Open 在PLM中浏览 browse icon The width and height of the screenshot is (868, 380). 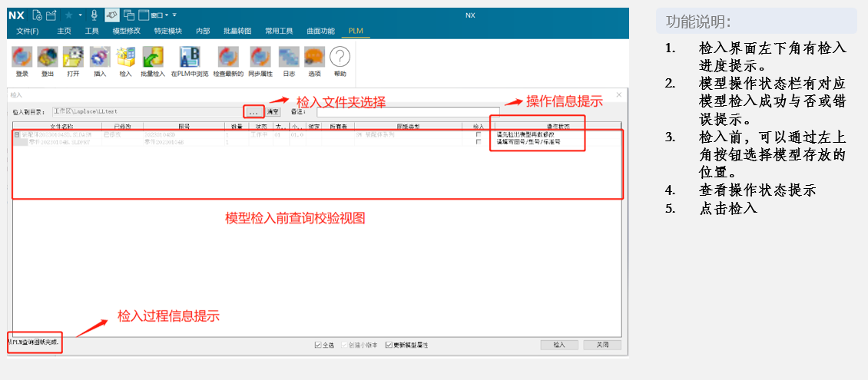click(189, 58)
